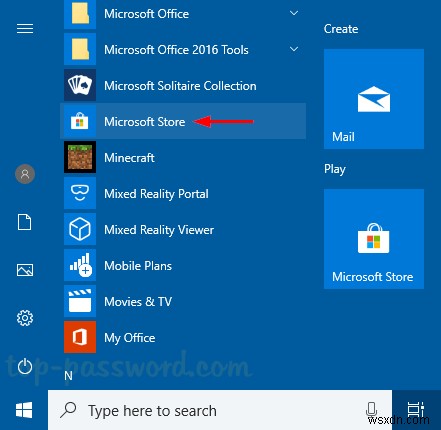Launch Minecraft from the app list label
This screenshot has width=441, height=430.
(129, 158)
